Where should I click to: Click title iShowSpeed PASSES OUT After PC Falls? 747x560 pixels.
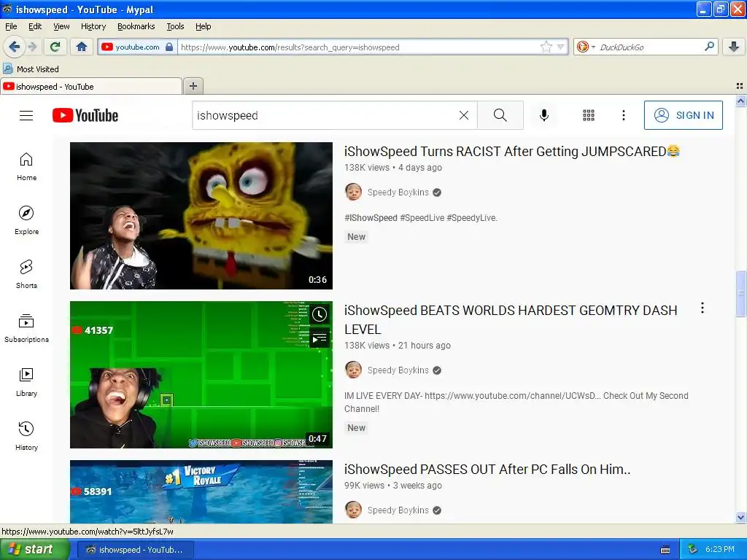(487, 470)
